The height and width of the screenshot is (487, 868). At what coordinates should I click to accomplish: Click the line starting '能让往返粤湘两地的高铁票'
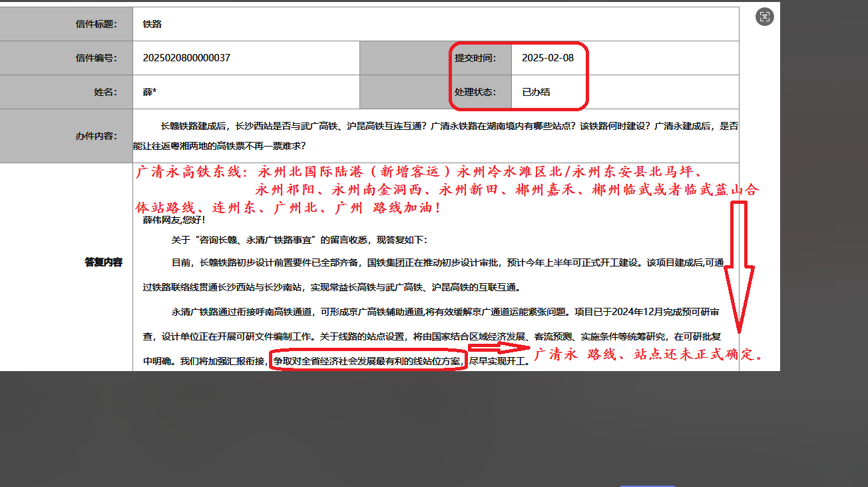pos(219,146)
